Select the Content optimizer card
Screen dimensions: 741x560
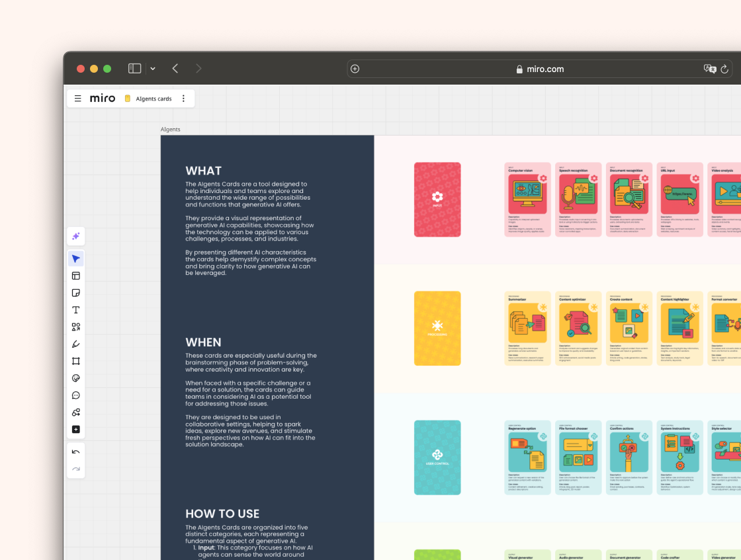click(578, 328)
